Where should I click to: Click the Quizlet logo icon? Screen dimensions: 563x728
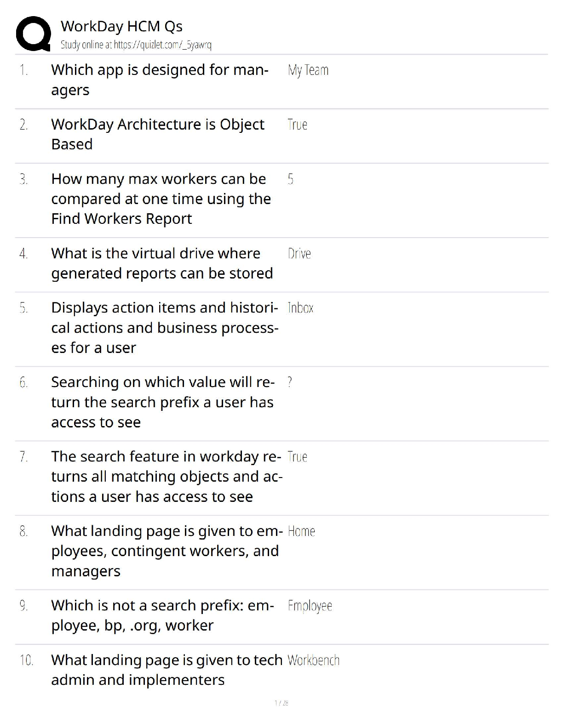pyautogui.click(x=33, y=34)
